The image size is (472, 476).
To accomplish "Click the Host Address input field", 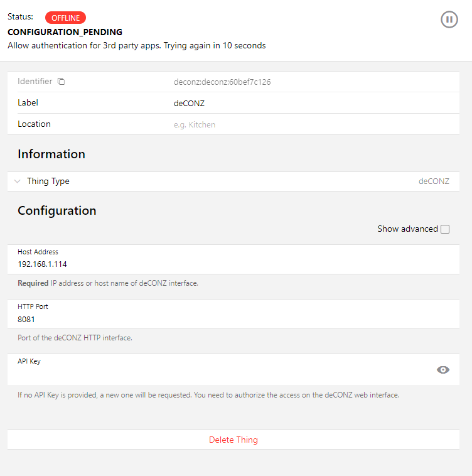I will (232, 264).
